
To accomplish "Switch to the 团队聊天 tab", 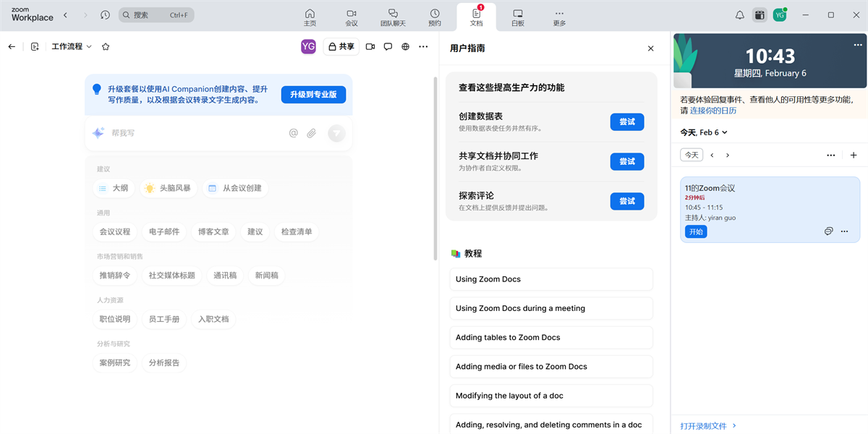I will point(393,16).
